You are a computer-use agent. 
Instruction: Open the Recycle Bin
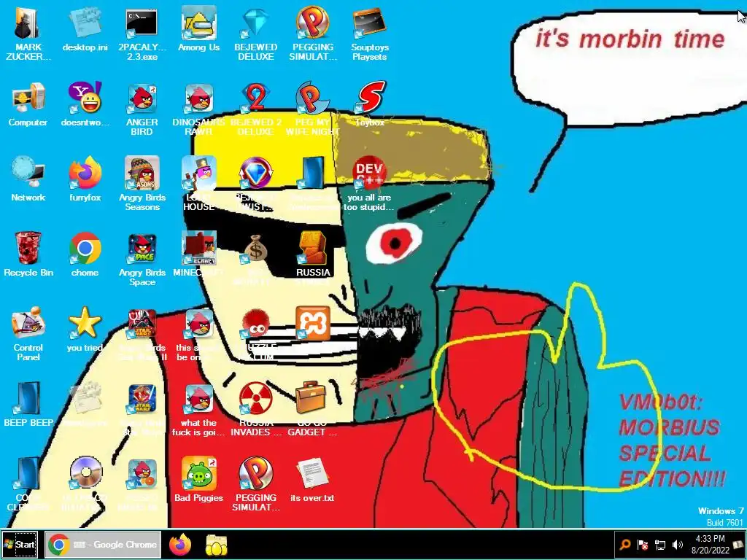point(28,249)
